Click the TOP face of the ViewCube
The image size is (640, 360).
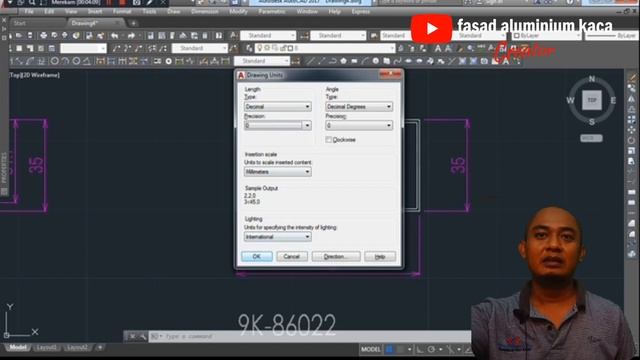click(592, 100)
